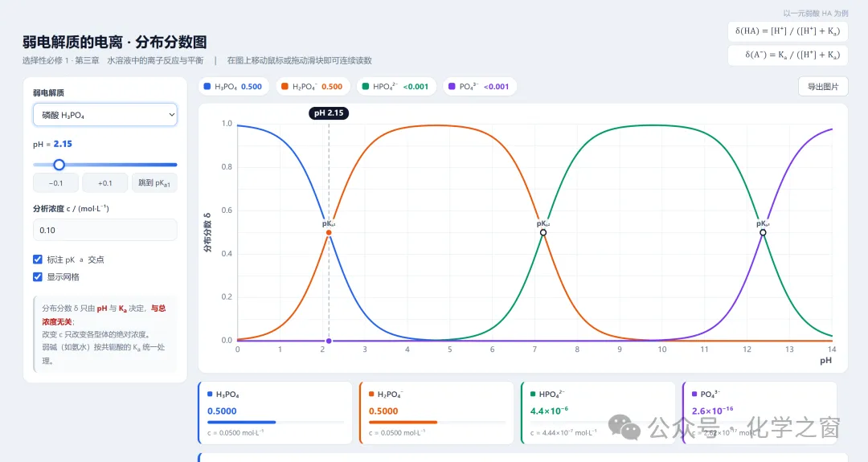Click the δ(A⁻) formula box
The height and width of the screenshot is (462, 868).
point(788,55)
